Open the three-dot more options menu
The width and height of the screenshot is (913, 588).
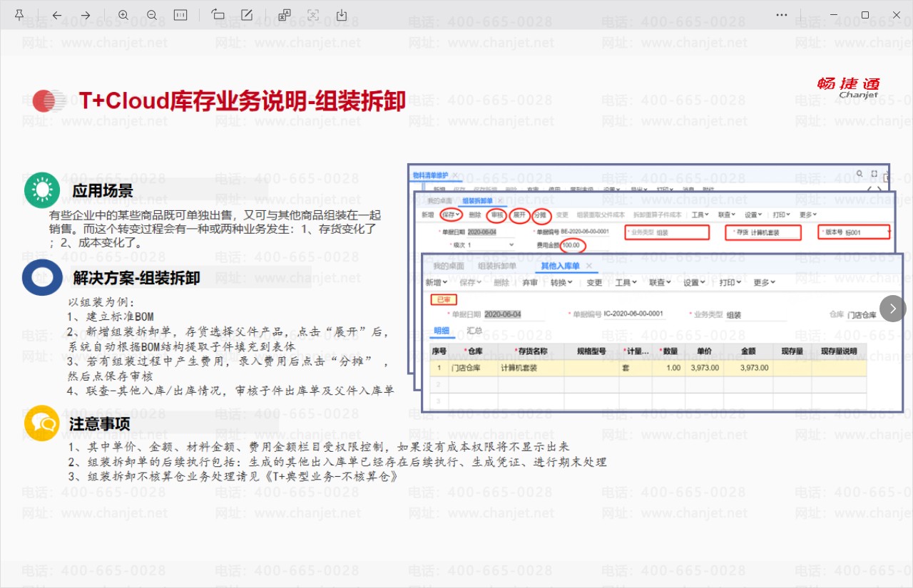pyautogui.click(x=782, y=15)
